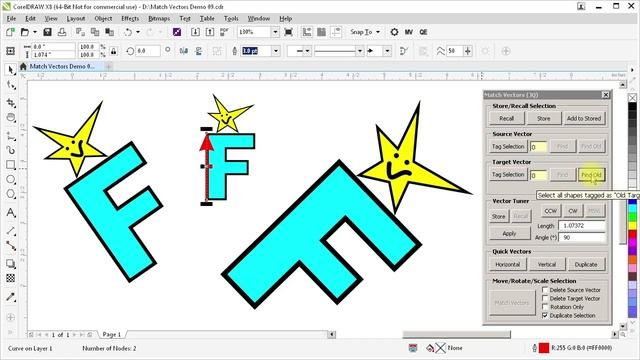Click the vector Length input field

coord(582,225)
